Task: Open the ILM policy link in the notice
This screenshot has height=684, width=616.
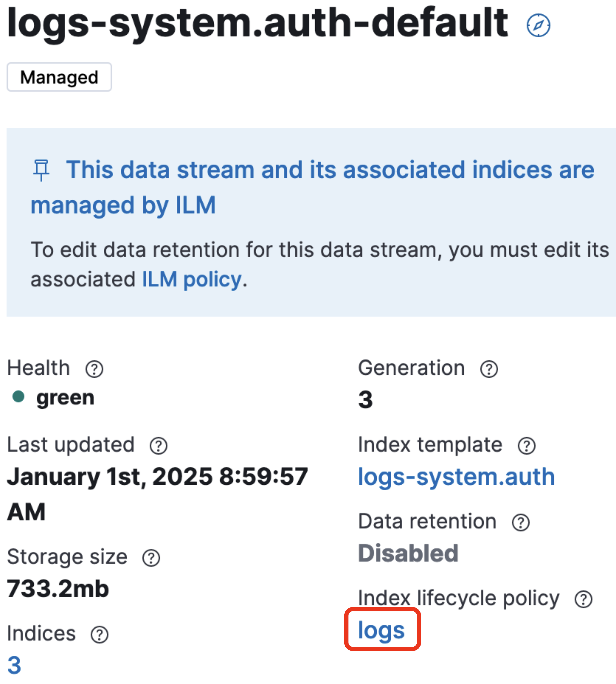Action: (190, 279)
